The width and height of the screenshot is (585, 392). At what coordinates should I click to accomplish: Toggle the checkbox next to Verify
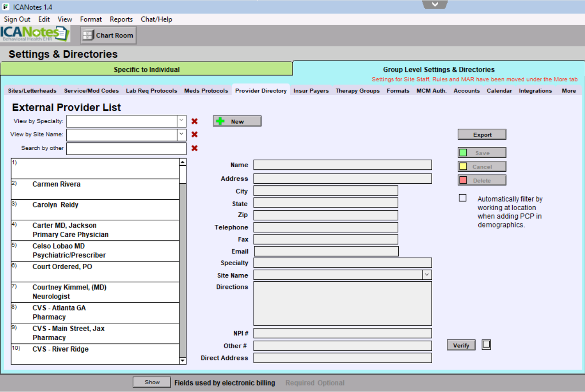click(486, 345)
